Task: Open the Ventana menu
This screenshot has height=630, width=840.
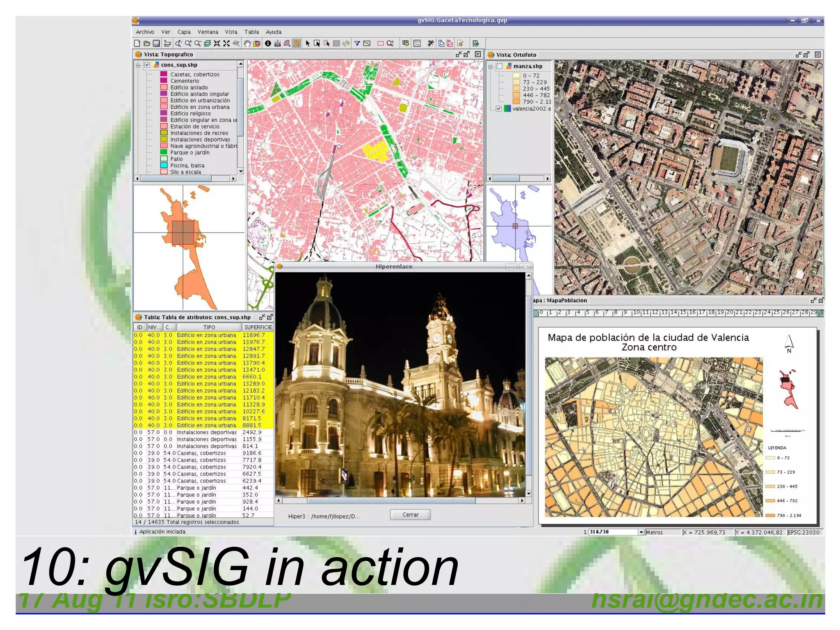Action: [x=208, y=32]
